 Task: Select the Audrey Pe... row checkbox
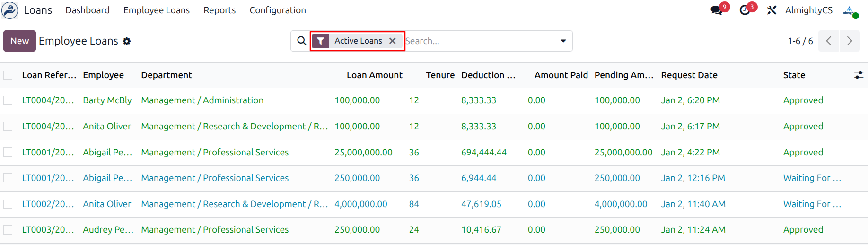[8, 230]
